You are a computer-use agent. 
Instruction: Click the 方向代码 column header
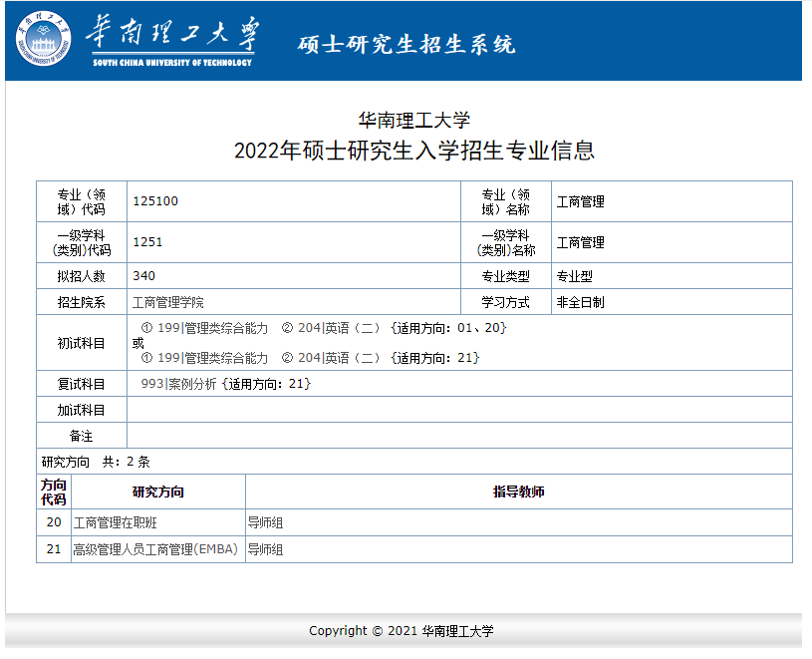54,492
